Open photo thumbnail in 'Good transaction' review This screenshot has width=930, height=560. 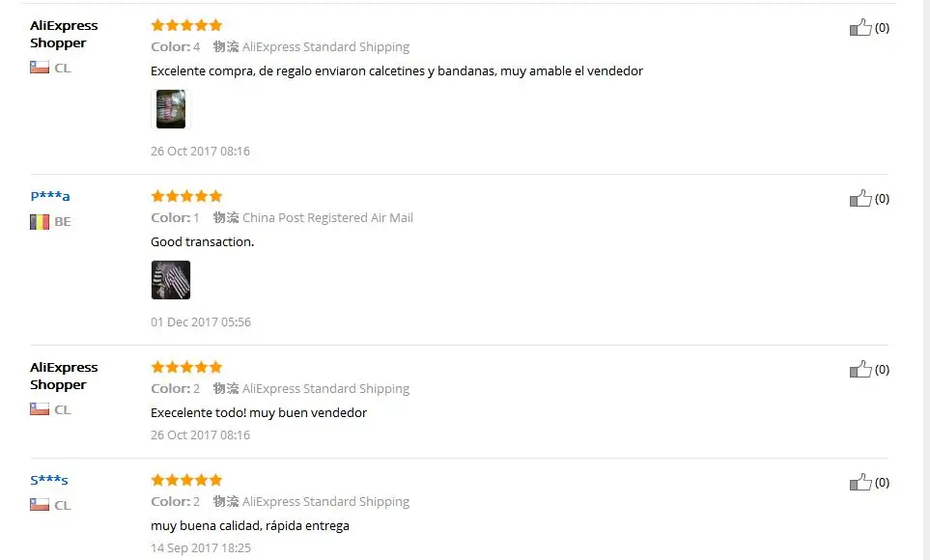click(x=171, y=280)
